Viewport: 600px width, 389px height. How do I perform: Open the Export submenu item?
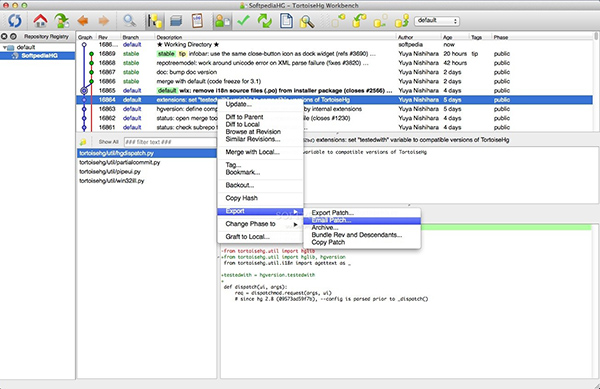pos(260,211)
